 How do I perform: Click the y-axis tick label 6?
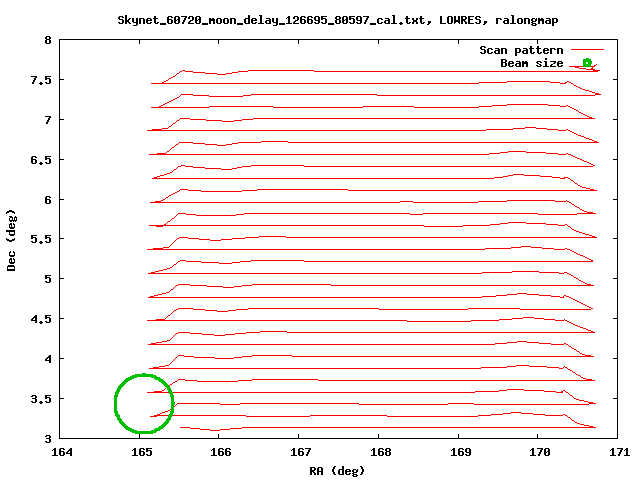[x=48, y=200]
